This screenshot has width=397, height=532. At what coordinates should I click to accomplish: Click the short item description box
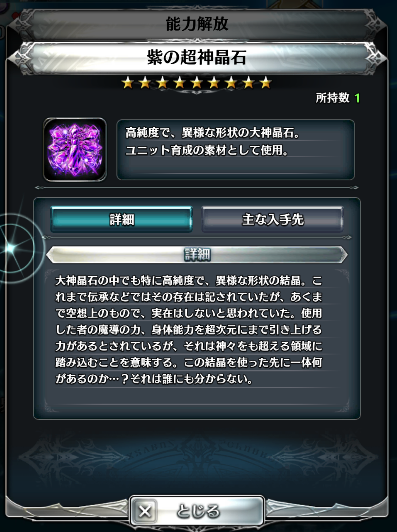tap(236, 149)
